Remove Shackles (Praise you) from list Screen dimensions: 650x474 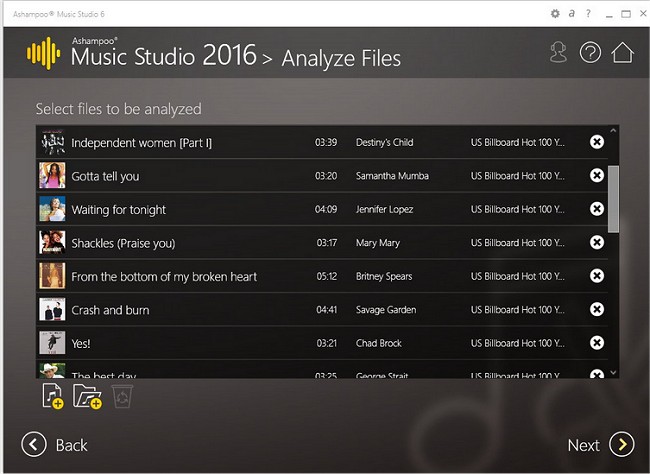point(597,242)
